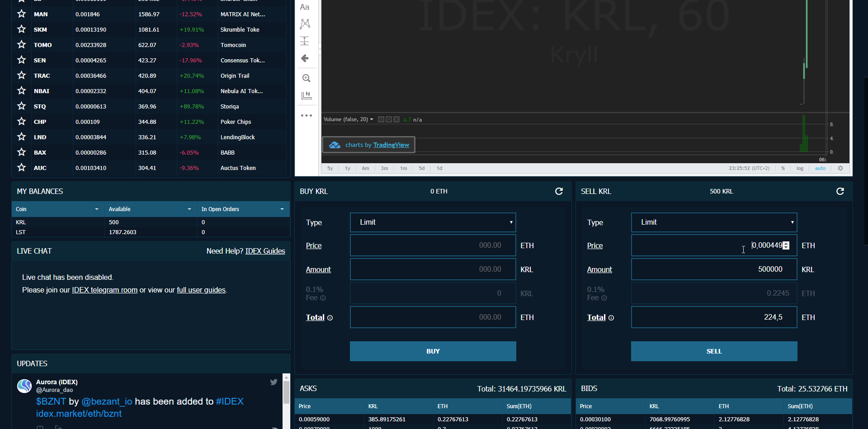Select the chart measure ruler tool

click(306, 95)
